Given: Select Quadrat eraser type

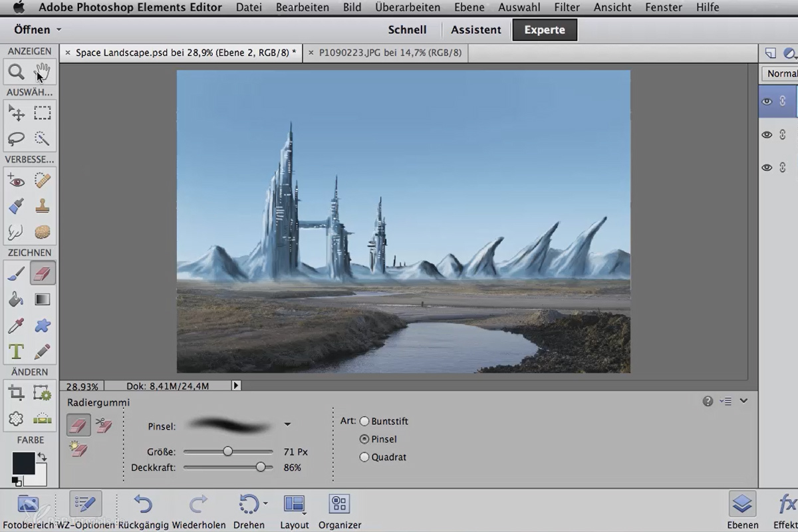Looking at the screenshot, I should (364, 457).
